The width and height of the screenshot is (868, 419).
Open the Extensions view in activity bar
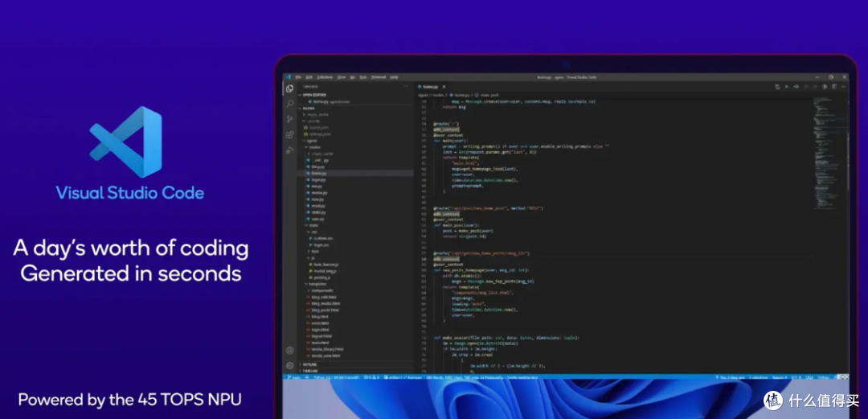[289, 134]
